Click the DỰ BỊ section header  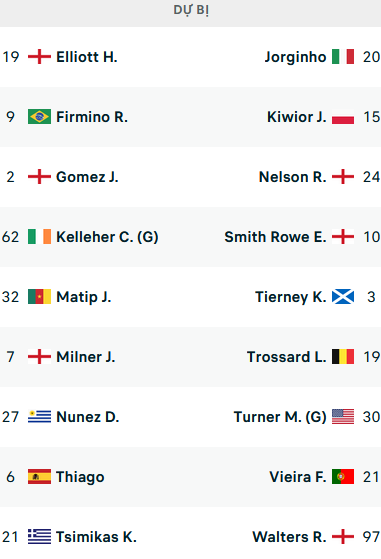pos(191,10)
